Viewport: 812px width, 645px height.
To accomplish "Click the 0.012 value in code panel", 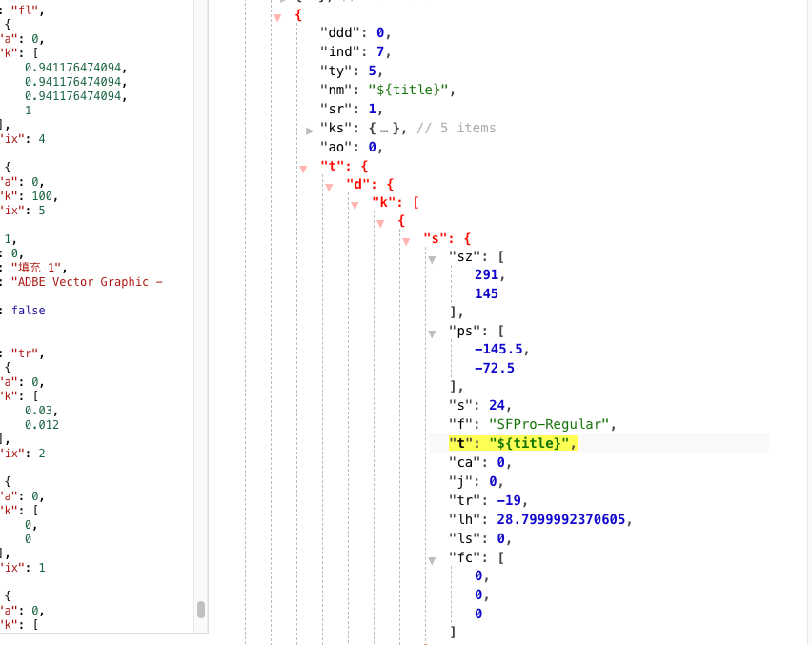I will [42, 425].
